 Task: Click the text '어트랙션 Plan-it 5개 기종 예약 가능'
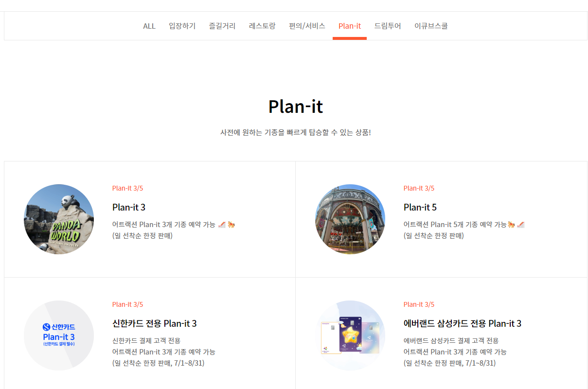click(x=455, y=225)
